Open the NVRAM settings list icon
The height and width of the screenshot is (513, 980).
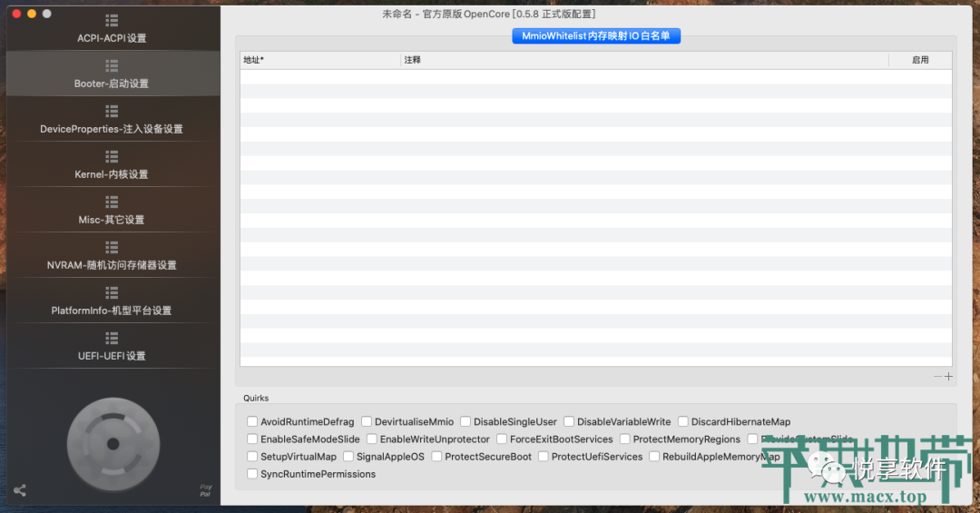pyautogui.click(x=112, y=247)
